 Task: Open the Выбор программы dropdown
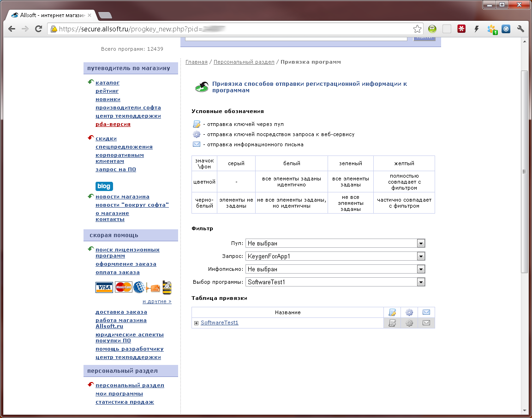coord(335,282)
